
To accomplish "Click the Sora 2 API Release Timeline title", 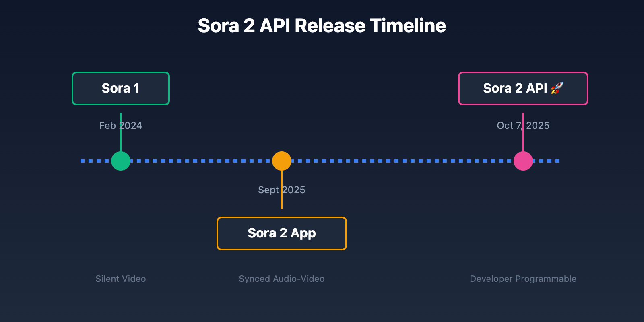I will point(322,26).
